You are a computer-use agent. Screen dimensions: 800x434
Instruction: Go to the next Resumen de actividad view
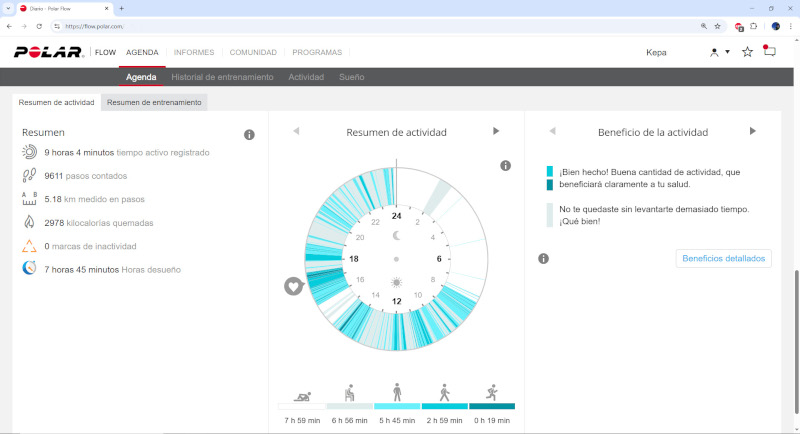tap(496, 131)
